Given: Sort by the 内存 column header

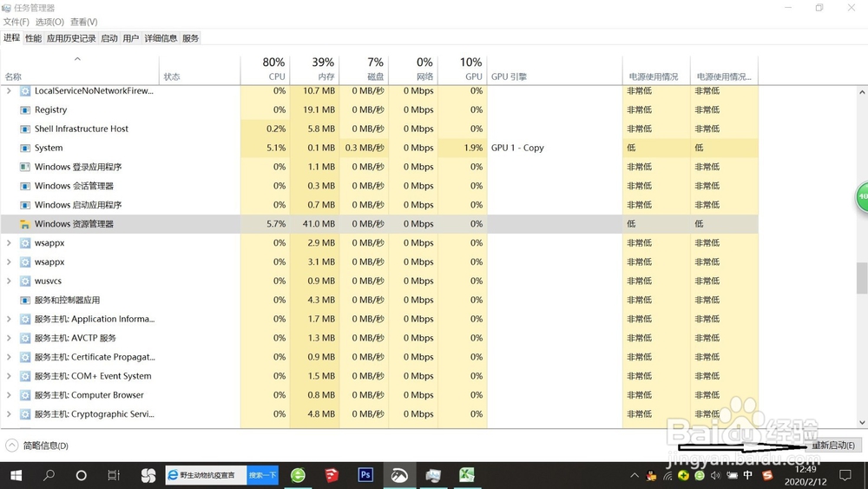Looking at the screenshot, I should pos(314,69).
